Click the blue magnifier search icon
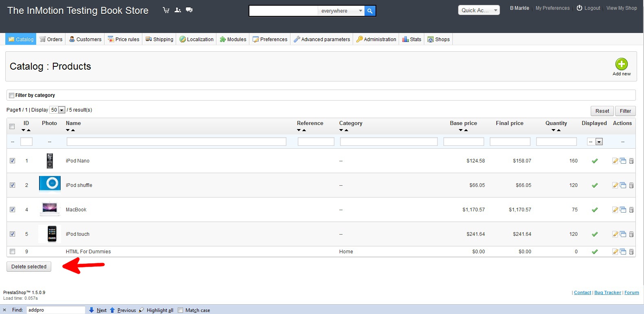The width and height of the screenshot is (644, 314). click(x=370, y=11)
